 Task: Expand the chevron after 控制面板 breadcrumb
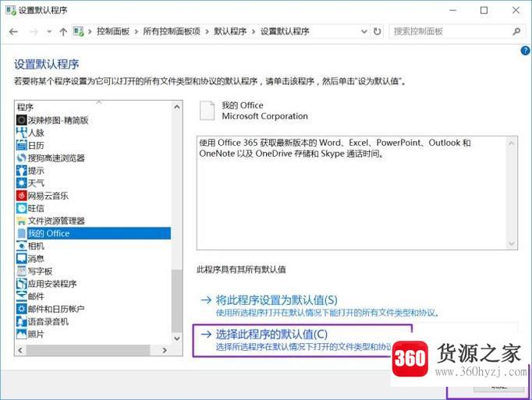[x=137, y=32]
